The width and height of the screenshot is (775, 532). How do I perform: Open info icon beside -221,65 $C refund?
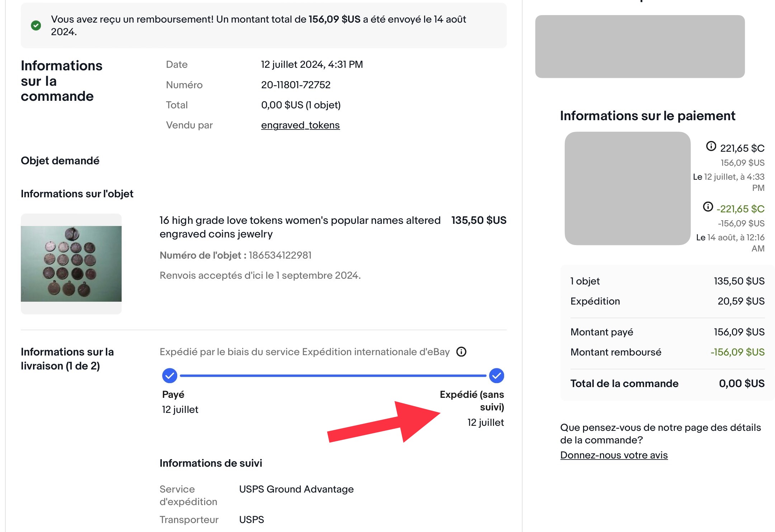tap(708, 207)
